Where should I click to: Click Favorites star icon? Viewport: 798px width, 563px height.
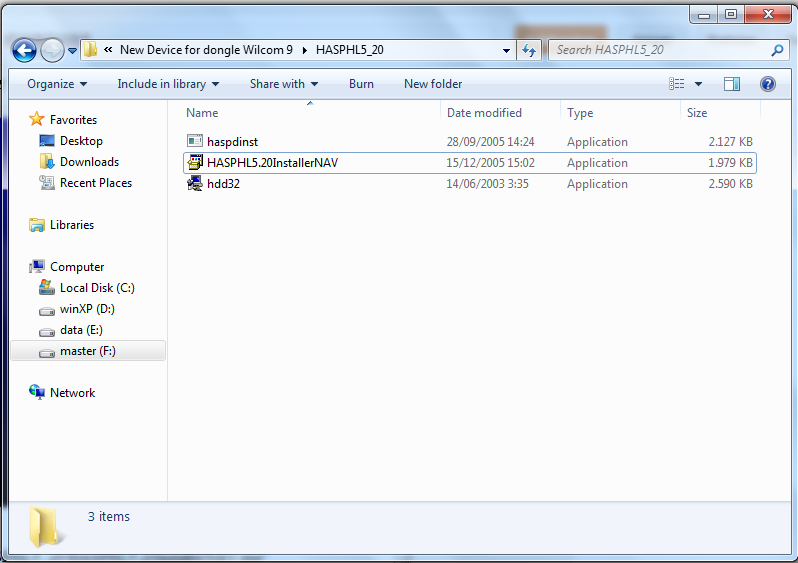(37, 119)
